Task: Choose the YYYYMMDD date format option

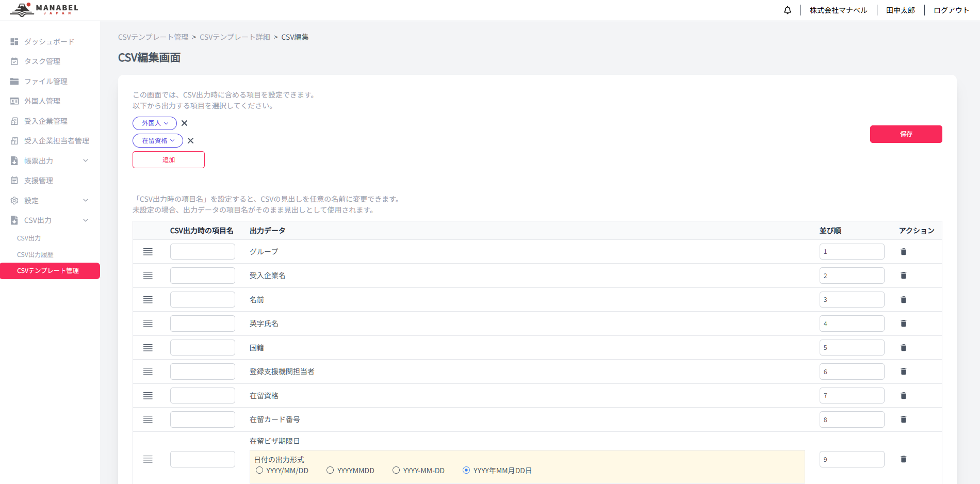Action: coord(330,470)
